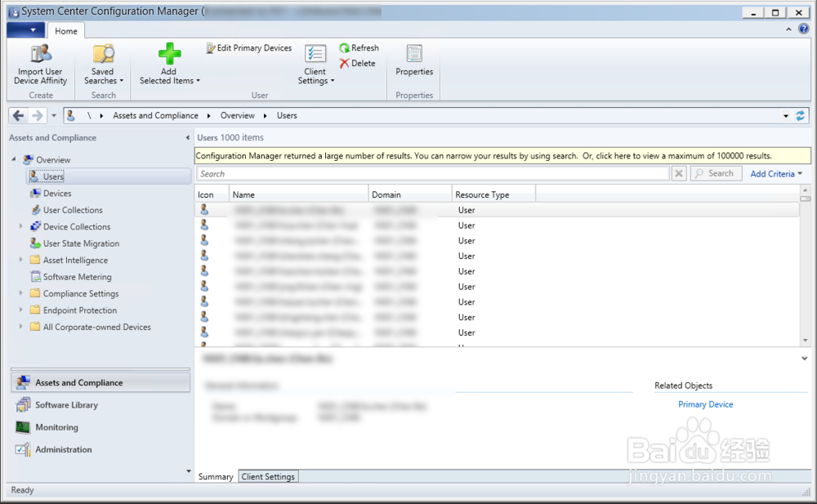Switch to the Client Settings tab
Viewport: 817px width, 504px height.
pyautogui.click(x=268, y=477)
